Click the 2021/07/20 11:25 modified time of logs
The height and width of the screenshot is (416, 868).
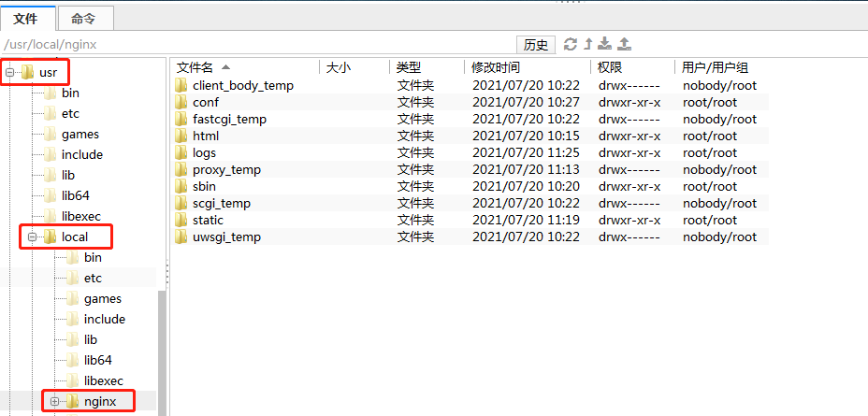click(526, 152)
